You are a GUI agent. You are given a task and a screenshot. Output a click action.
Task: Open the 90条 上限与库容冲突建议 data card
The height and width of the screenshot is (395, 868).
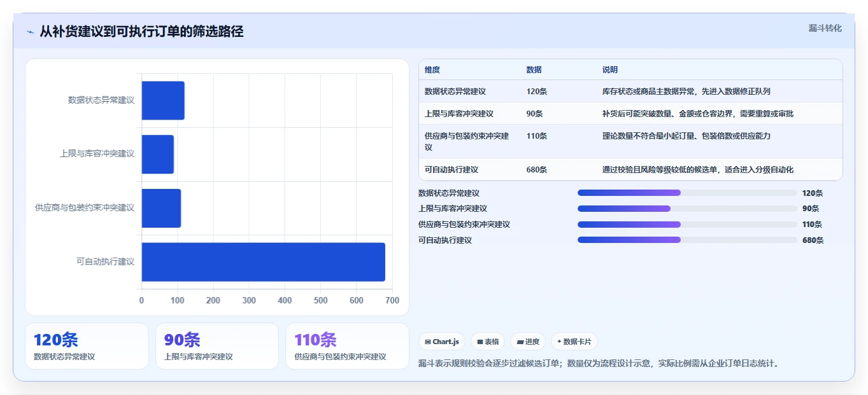click(217, 346)
